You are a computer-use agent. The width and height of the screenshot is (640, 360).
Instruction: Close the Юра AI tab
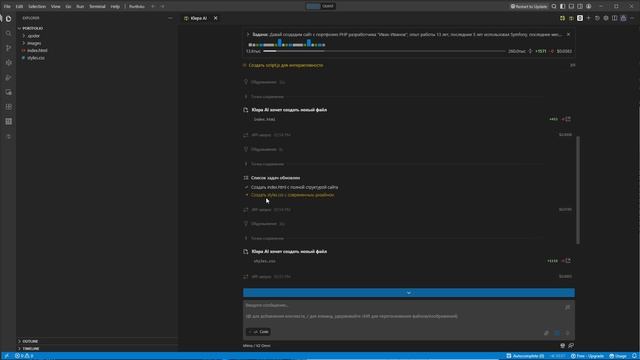[216, 18]
